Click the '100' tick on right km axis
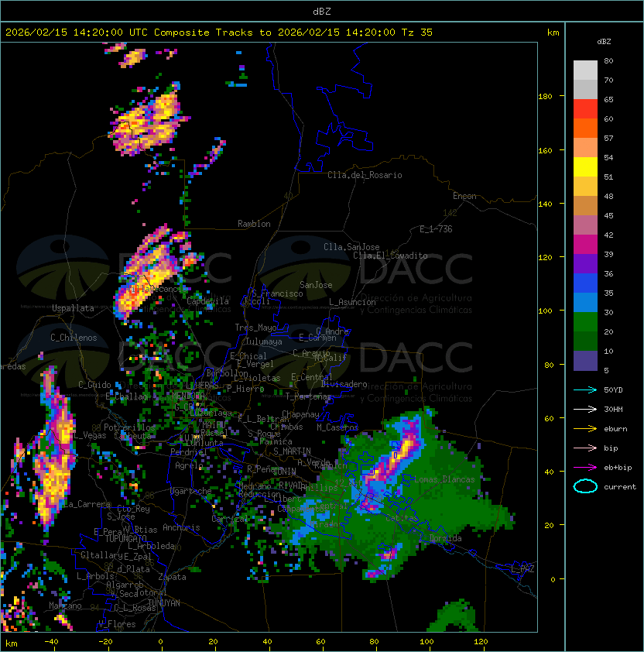 (545, 311)
